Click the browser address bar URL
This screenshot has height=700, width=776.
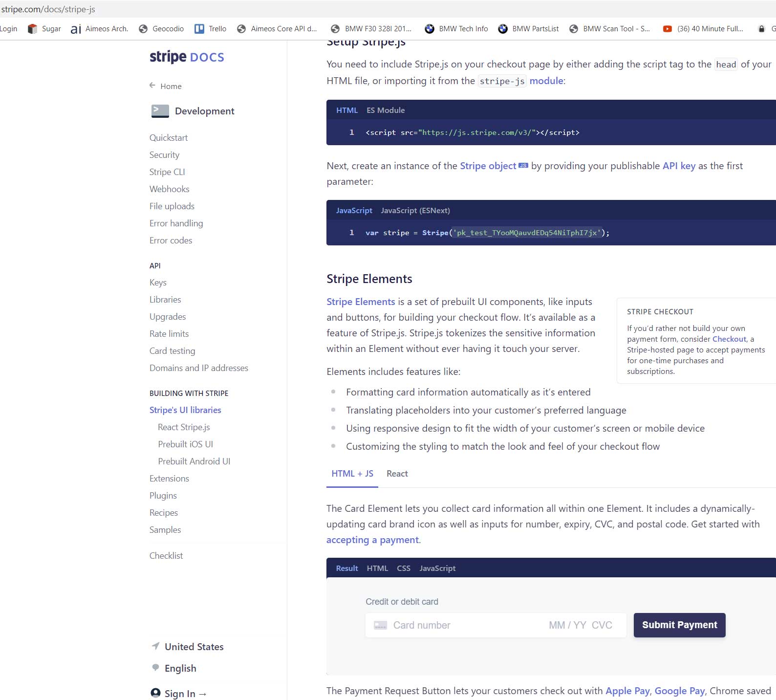[48, 9]
